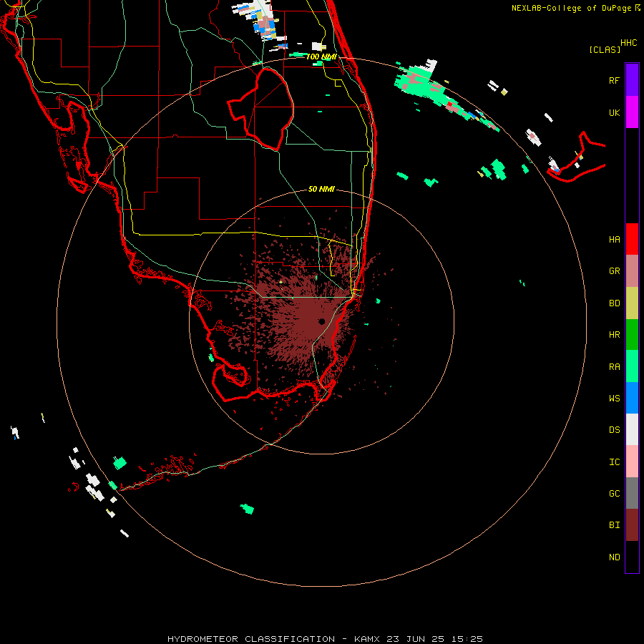This screenshot has width=644, height=644.
Task: Click the 50 NMI range ring label
Action: 321,189
